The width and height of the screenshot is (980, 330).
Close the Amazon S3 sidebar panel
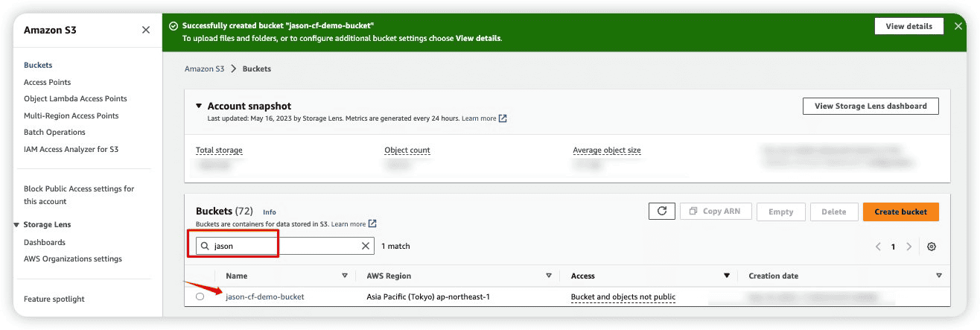tap(145, 30)
